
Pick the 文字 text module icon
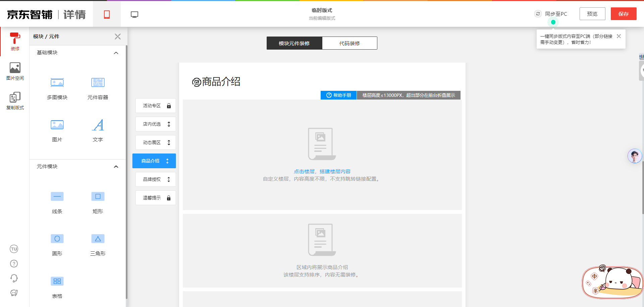coord(98,125)
